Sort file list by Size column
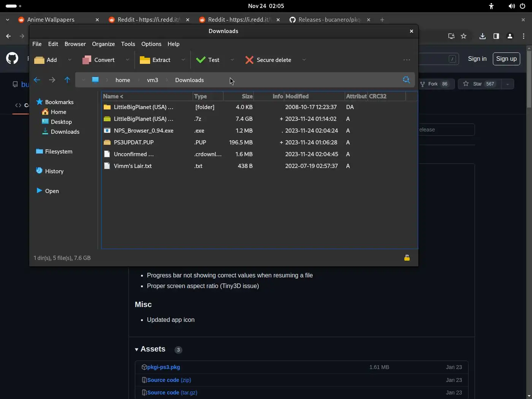This screenshot has width=532, height=399. pyautogui.click(x=239, y=96)
